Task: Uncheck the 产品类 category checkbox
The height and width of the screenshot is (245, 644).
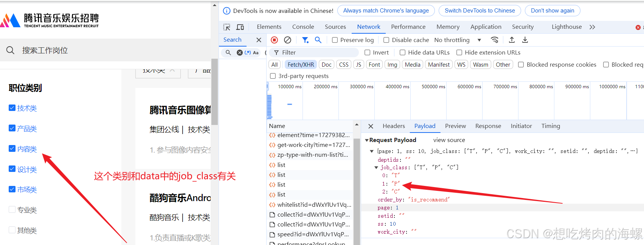Action: tap(12, 128)
